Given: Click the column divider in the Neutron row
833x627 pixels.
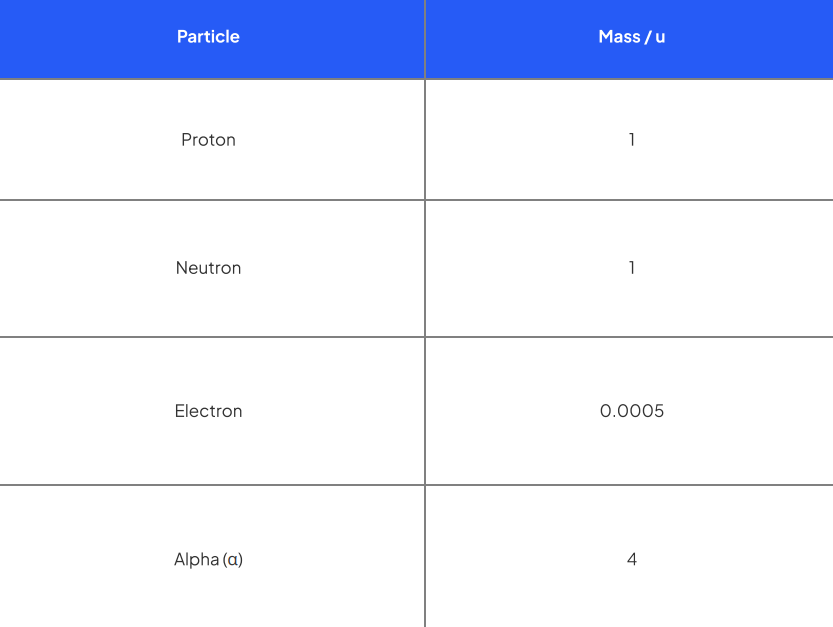Looking at the screenshot, I should [425, 268].
